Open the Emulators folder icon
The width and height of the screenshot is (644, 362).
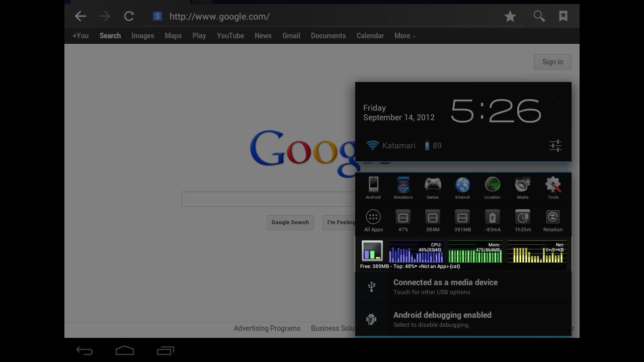click(x=403, y=185)
